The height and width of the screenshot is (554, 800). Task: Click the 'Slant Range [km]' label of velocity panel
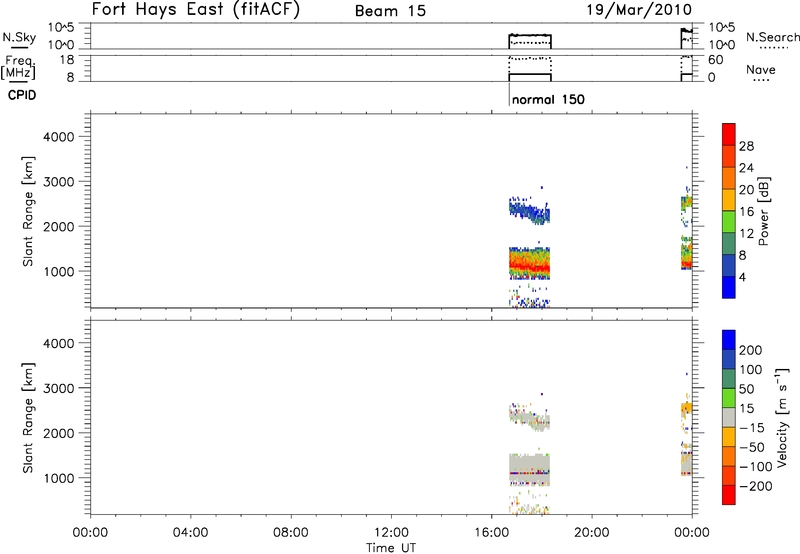[28, 418]
